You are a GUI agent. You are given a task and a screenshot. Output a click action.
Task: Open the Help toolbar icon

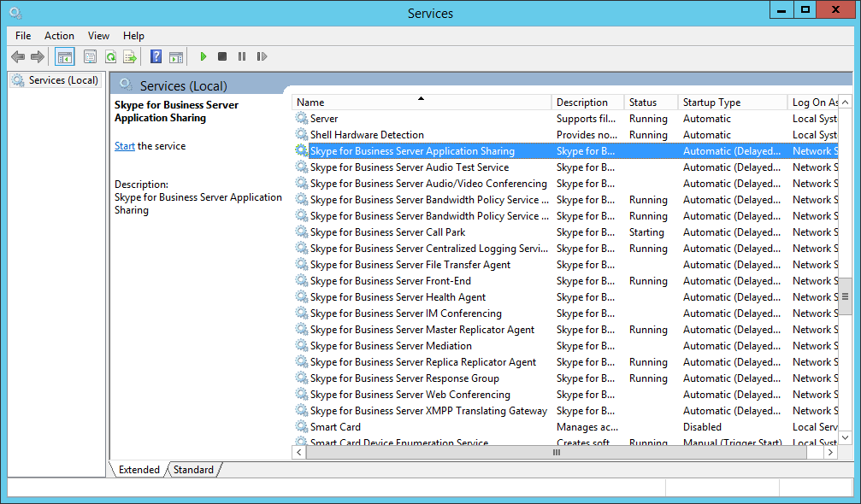click(156, 56)
